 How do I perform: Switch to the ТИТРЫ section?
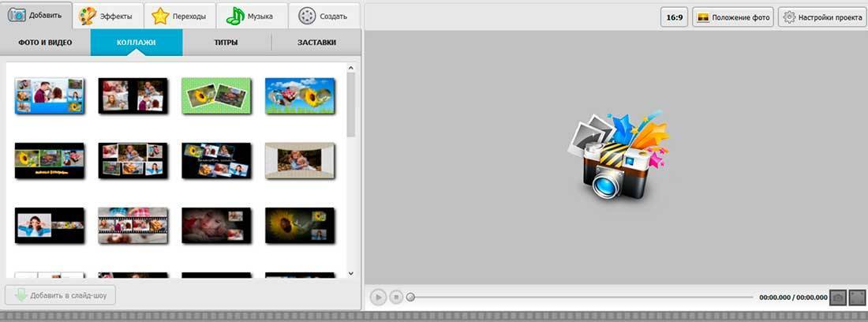coord(226,43)
